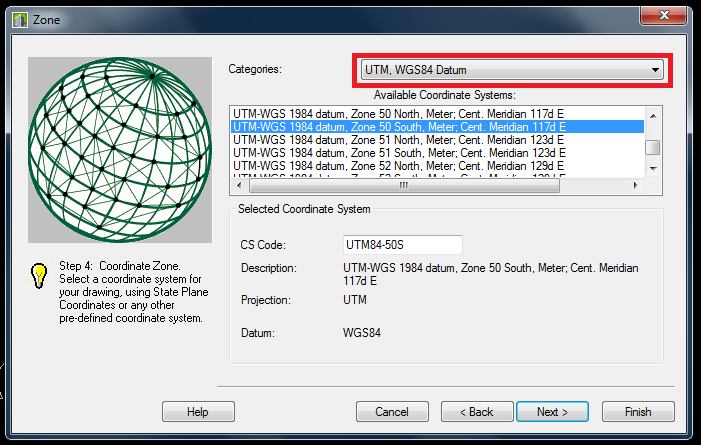Click the lightbulb tip icon
The image size is (701, 445).
click(39, 275)
